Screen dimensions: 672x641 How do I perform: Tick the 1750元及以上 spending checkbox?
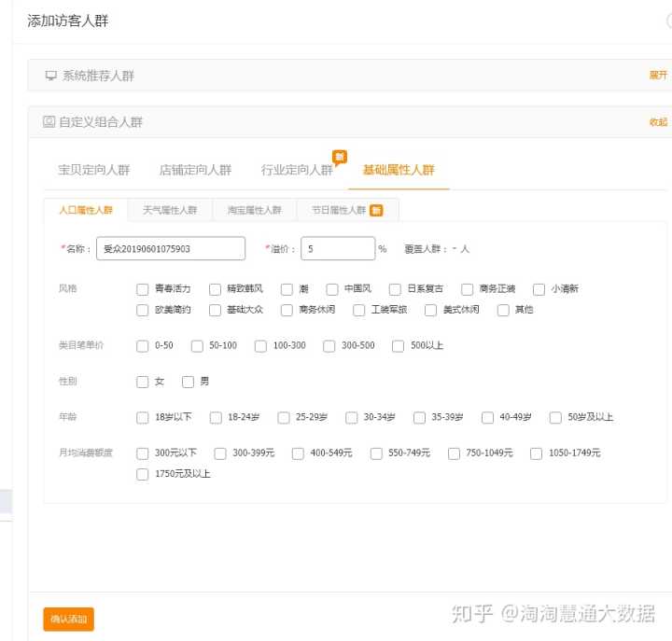click(x=143, y=474)
